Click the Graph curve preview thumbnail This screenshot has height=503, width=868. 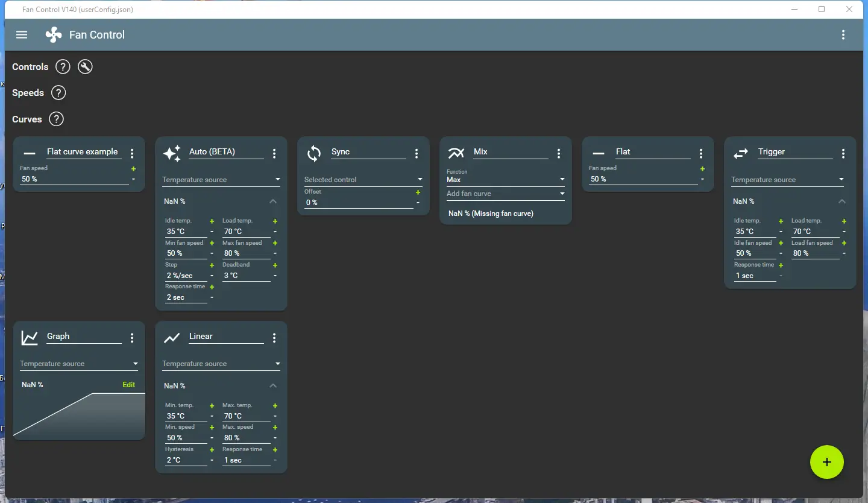click(x=79, y=416)
